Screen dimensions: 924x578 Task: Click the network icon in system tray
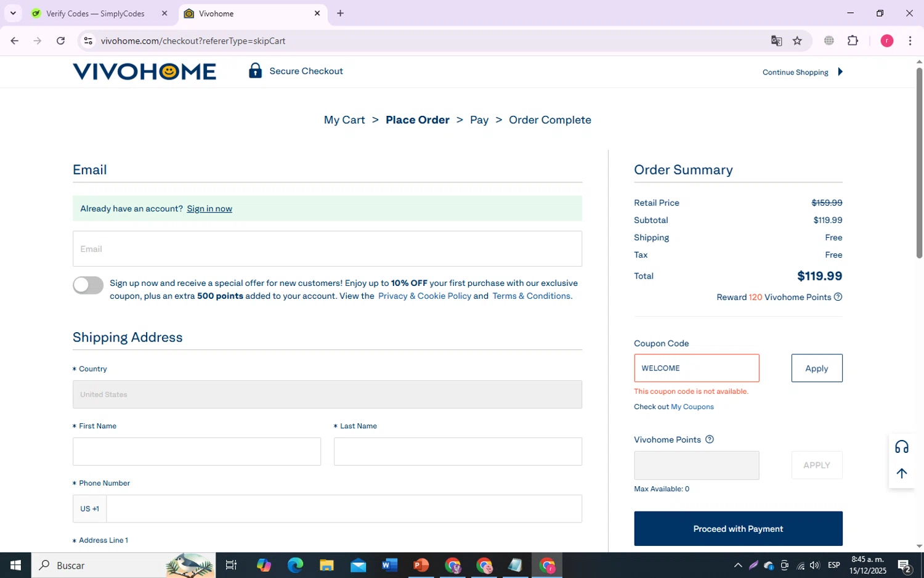click(800, 565)
